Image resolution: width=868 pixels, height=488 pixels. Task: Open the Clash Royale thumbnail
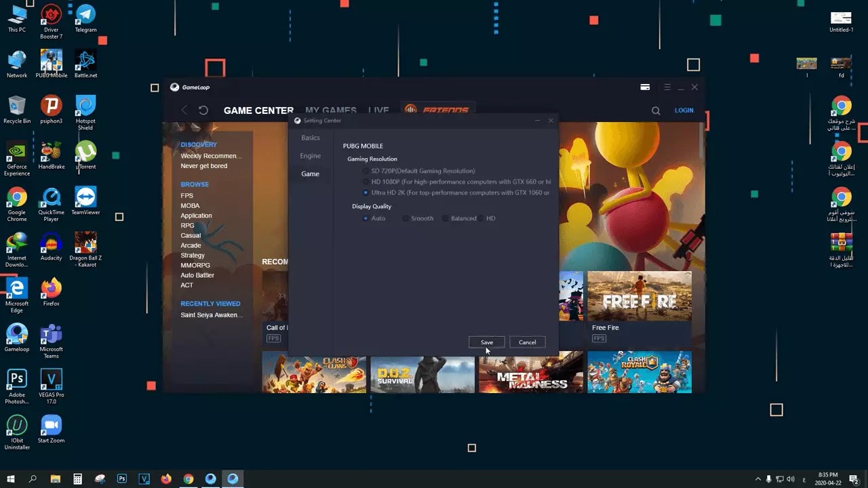click(x=639, y=372)
